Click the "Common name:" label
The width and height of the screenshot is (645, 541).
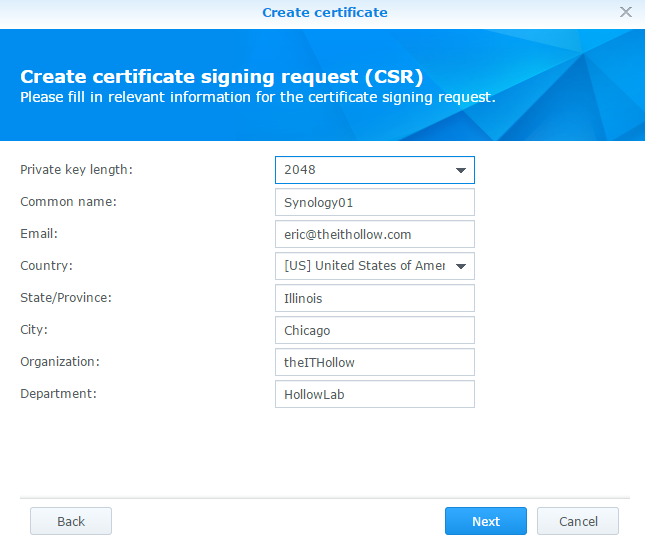coord(68,202)
